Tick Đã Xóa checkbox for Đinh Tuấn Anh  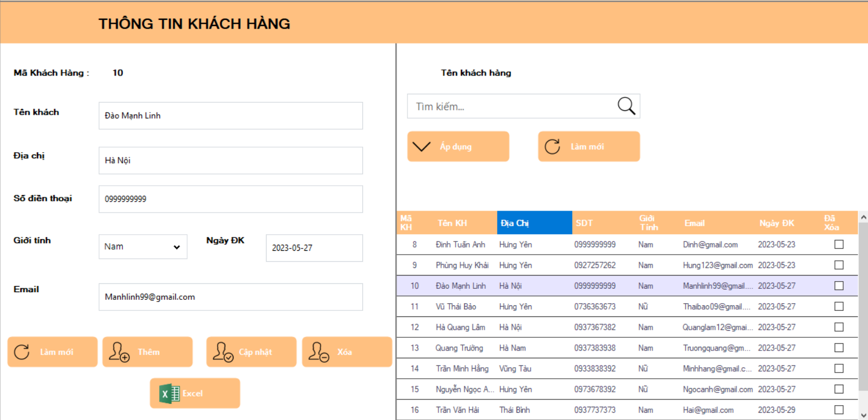pos(839,244)
